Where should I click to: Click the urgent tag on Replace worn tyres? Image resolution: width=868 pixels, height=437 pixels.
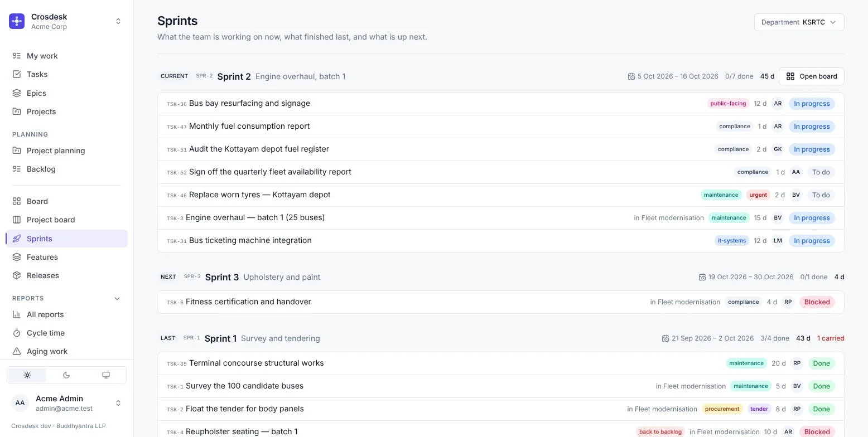[x=758, y=195]
